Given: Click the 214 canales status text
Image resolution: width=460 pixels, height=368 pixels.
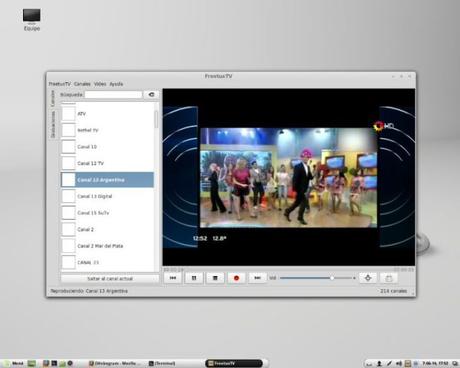Looking at the screenshot, I should pos(393,291).
